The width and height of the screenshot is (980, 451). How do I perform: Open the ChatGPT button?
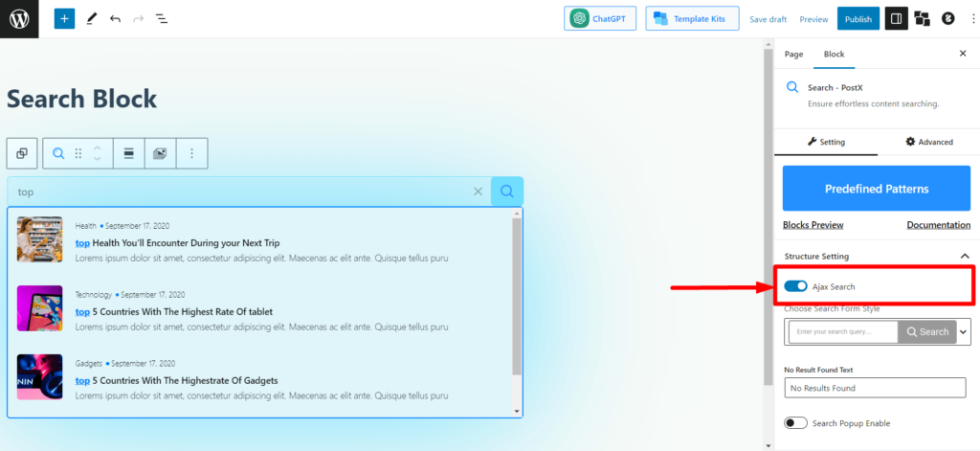coord(599,19)
